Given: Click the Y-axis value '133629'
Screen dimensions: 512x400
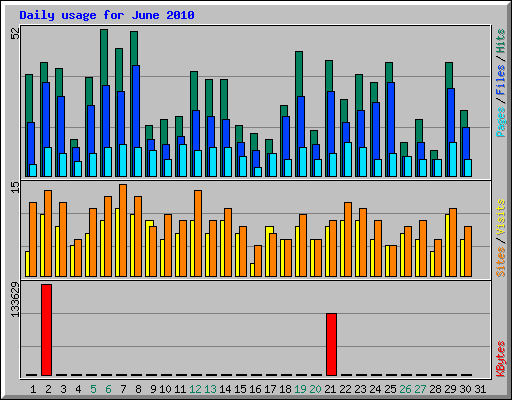Looking at the screenshot, I should point(15,300).
